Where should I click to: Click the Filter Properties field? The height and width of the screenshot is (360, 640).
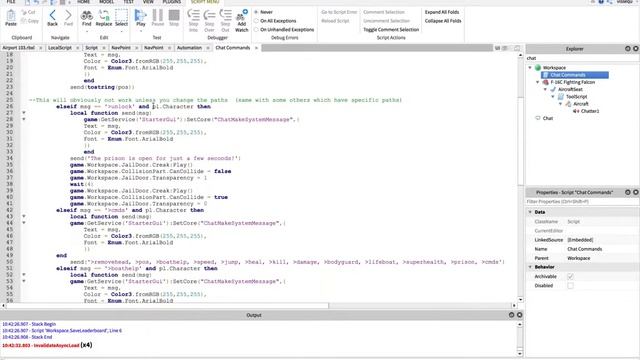[582, 202]
